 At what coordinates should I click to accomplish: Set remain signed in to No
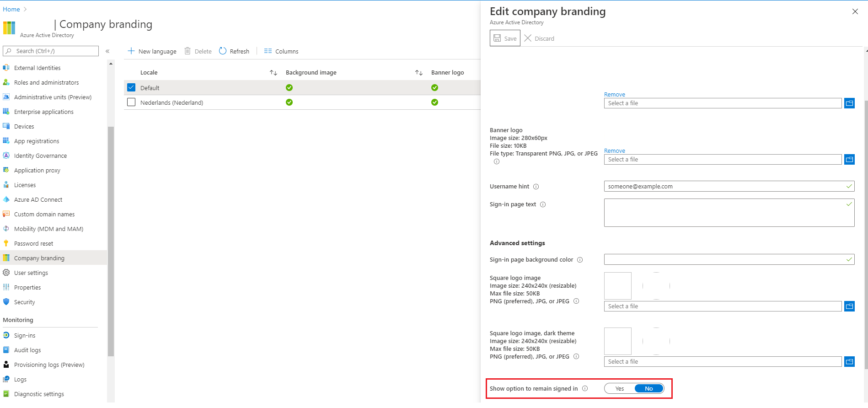(649, 388)
